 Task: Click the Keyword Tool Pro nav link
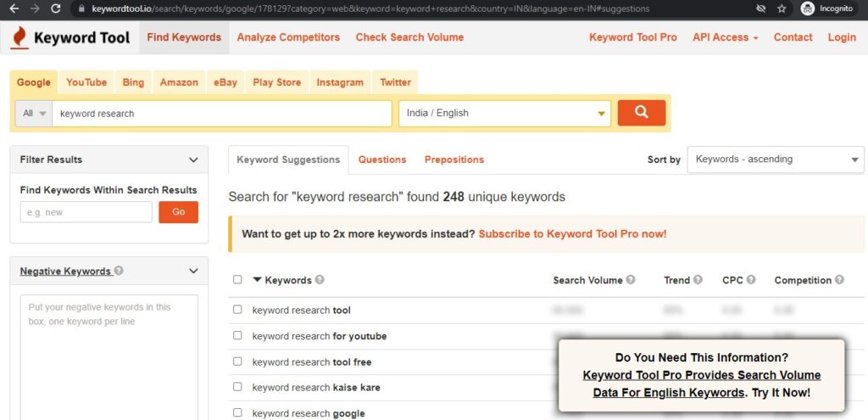632,37
